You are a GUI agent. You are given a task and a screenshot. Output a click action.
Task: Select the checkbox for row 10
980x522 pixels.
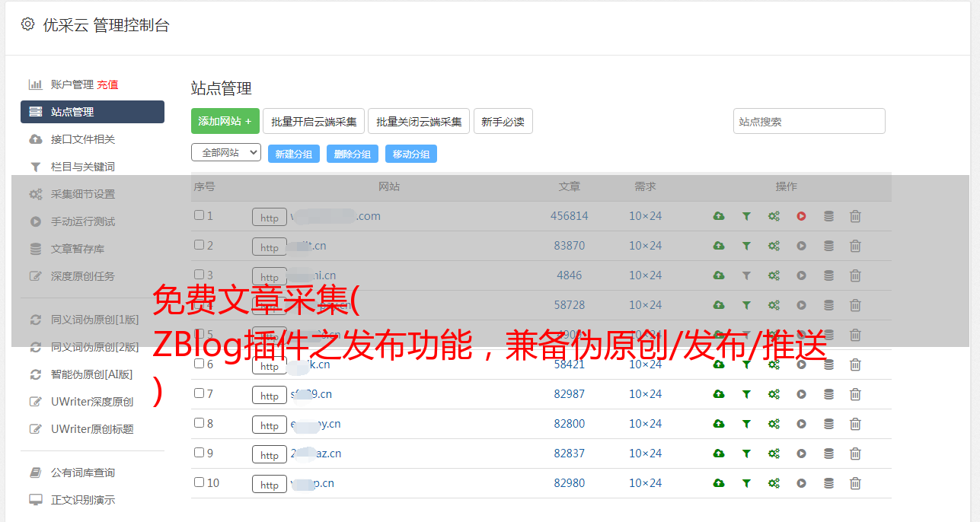199,482
